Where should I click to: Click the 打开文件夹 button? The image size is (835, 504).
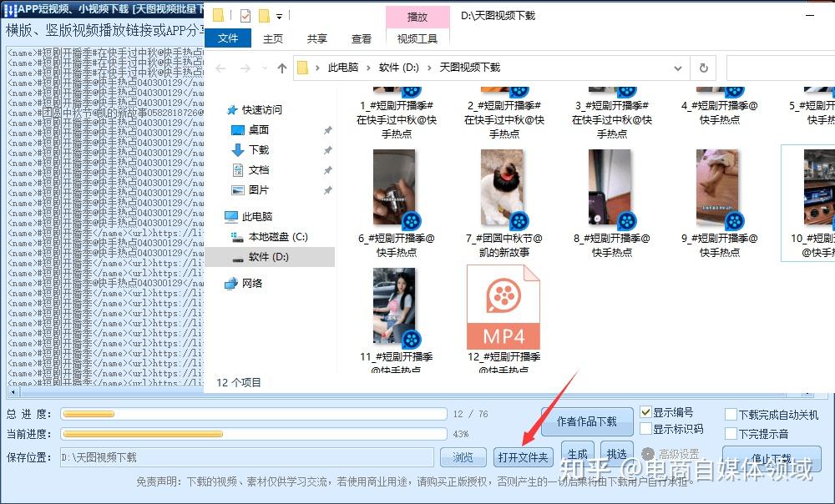(x=523, y=457)
